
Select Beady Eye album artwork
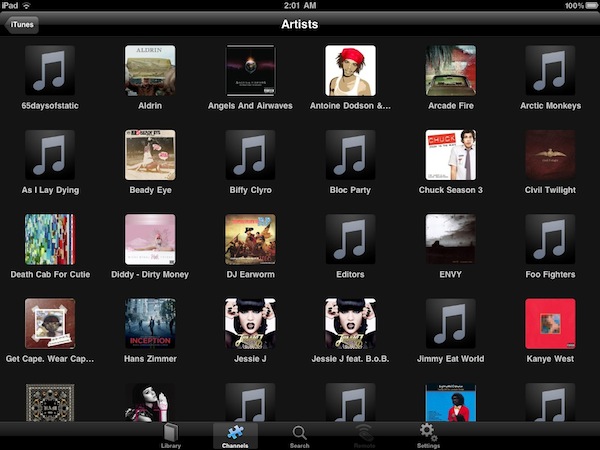click(x=150, y=155)
